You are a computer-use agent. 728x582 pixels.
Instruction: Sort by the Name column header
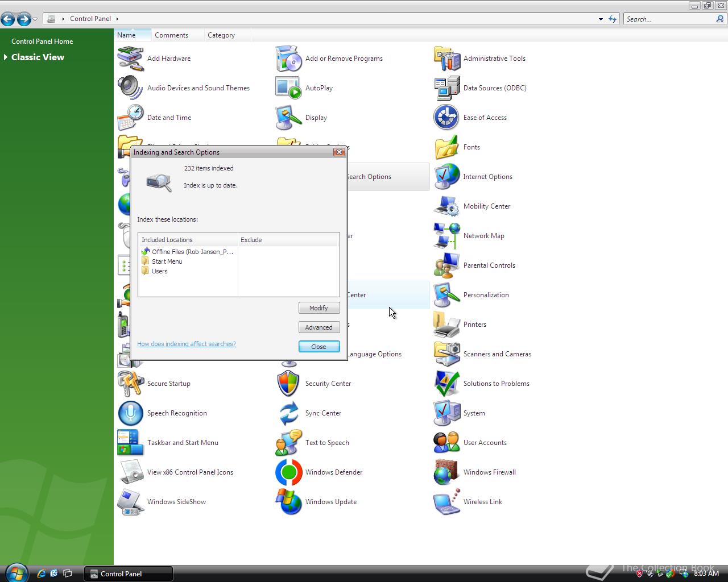click(133, 35)
